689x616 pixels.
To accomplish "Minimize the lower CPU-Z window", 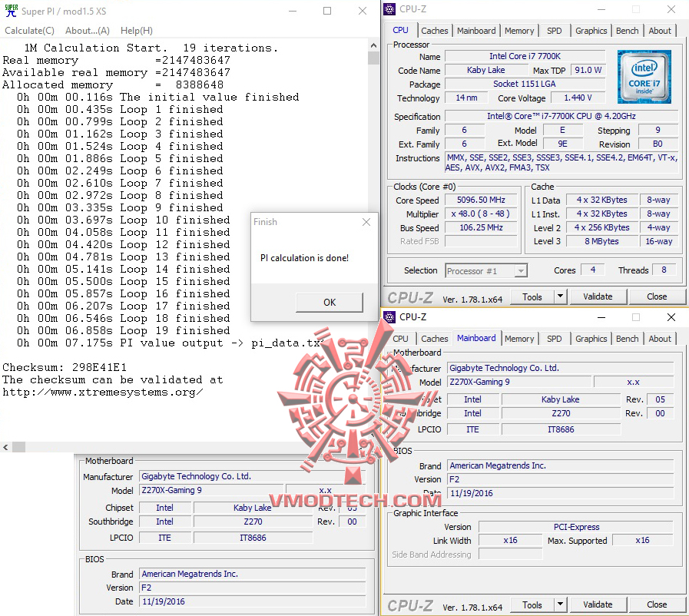I will (x=601, y=317).
